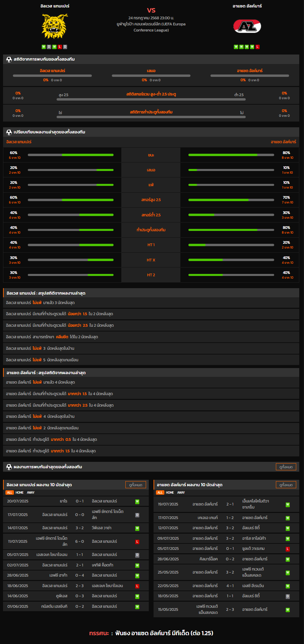The height and width of the screenshot is (644, 304).
Task: Click UEFA Europa Conference League competition text
Action: click(x=151, y=27)
